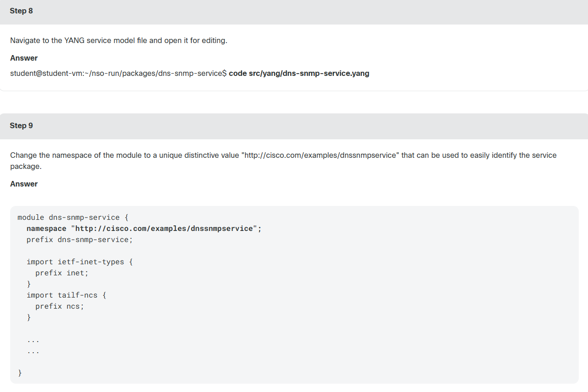Image resolution: width=588 pixels, height=392 pixels.
Task: Click the quoted http://cisco.com/examples/dnssnmpservice URL in the instructions
Action: pyautogui.click(x=319, y=155)
